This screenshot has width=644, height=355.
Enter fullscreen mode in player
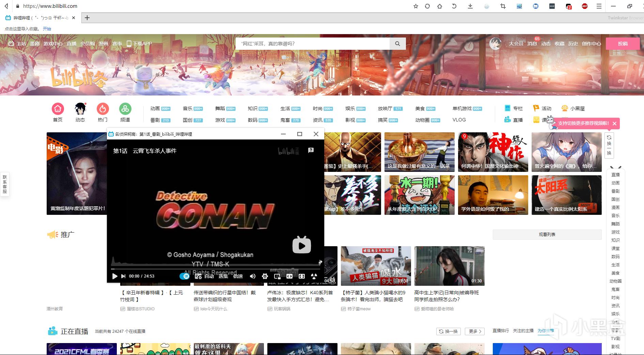tap(302, 276)
